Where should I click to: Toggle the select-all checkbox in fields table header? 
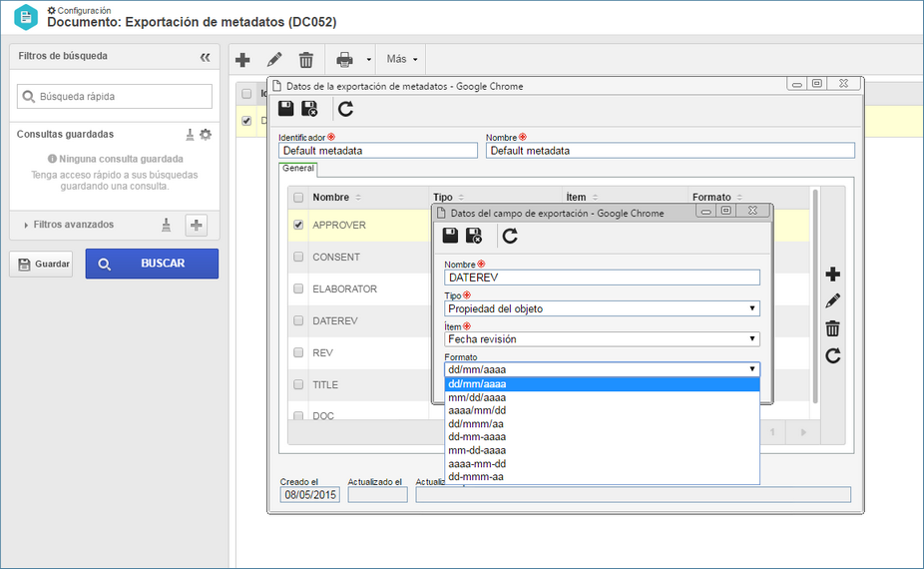[298, 198]
